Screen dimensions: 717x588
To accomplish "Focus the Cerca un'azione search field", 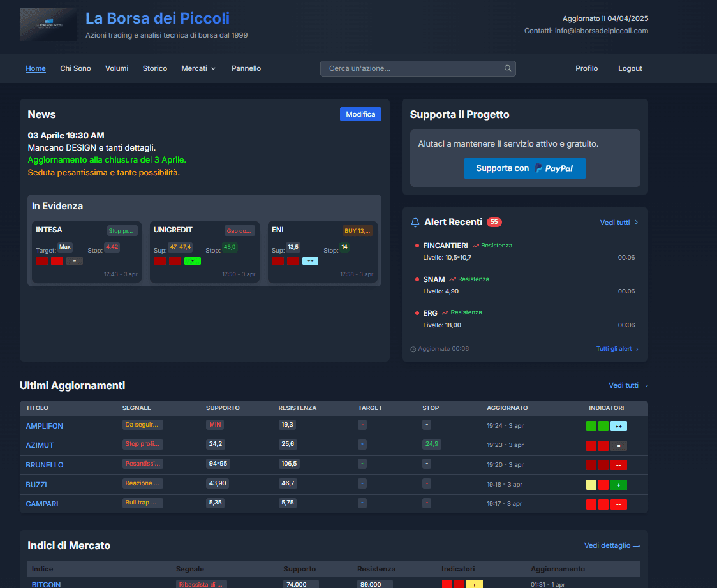I will pos(418,68).
